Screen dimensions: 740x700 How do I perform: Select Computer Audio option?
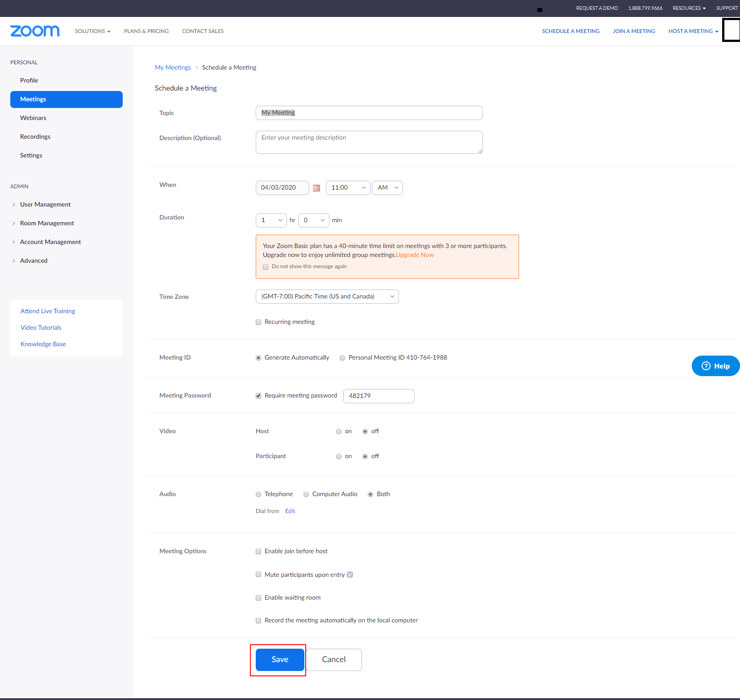pyautogui.click(x=306, y=494)
